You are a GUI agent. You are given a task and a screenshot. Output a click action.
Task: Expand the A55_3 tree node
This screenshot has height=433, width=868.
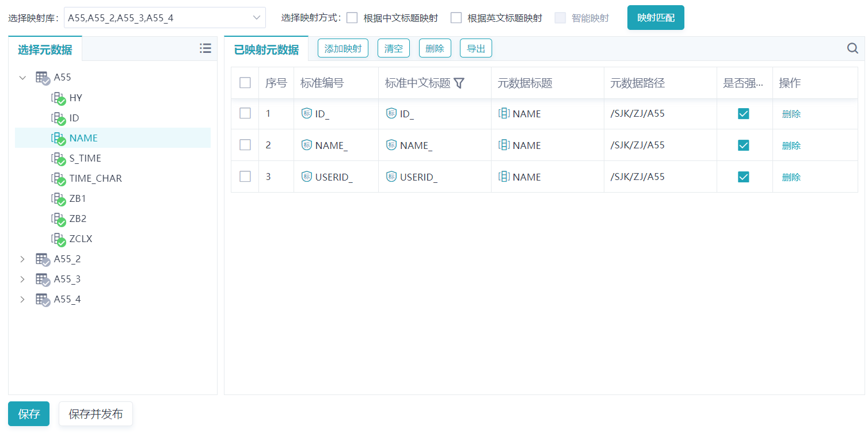22,279
